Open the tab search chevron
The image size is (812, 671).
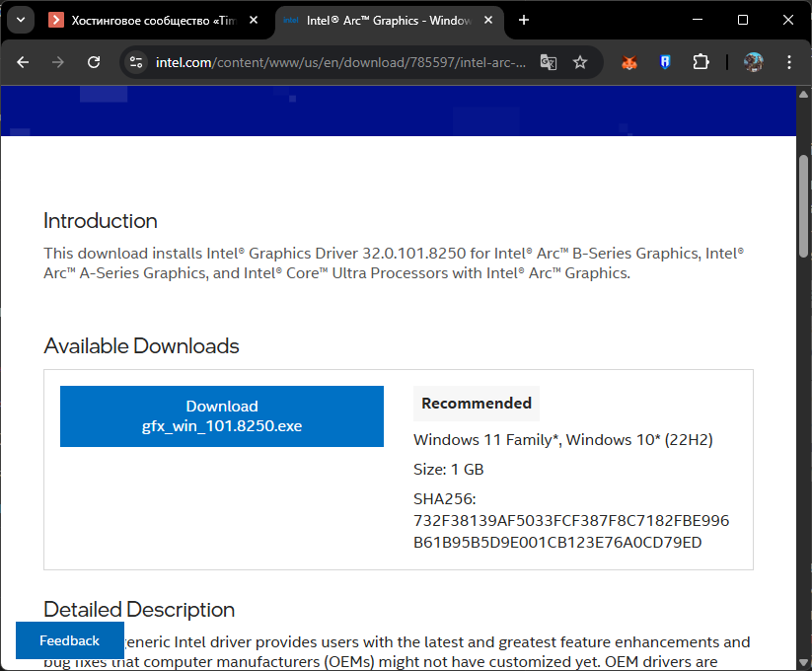pos(20,20)
